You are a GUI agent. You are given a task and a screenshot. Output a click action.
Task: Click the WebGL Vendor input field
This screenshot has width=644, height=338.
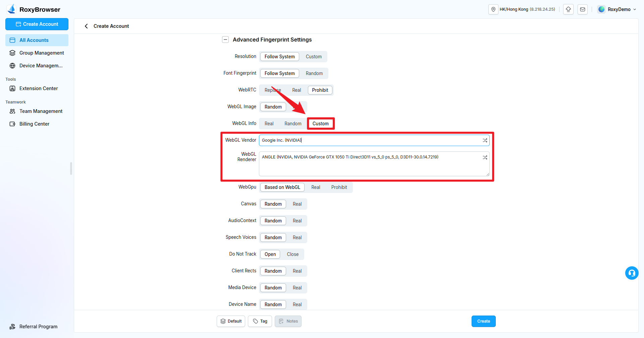tap(374, 140)
